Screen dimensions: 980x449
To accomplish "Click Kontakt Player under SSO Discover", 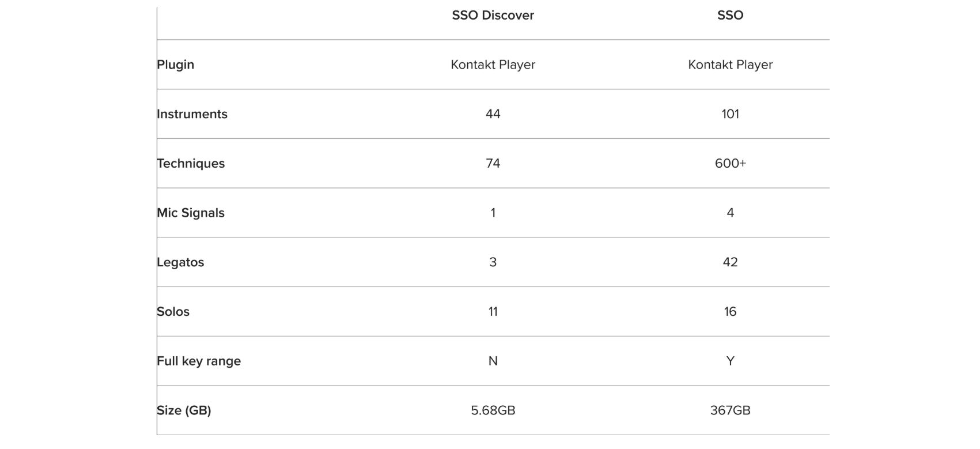I will tap(493, 65).
